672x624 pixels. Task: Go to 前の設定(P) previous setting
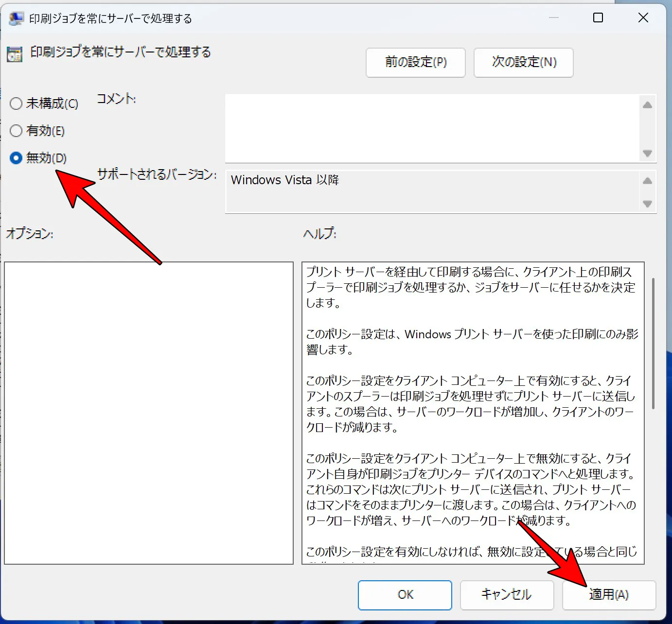(x=416, y=62)
